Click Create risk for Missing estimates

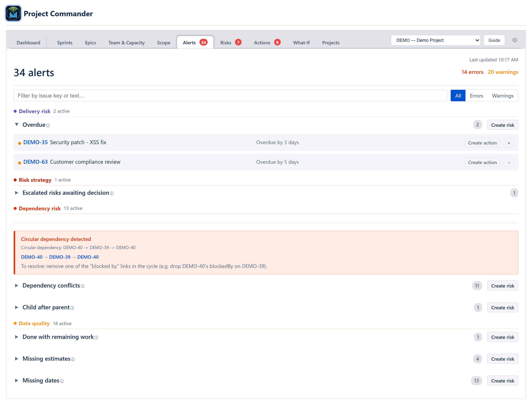tap(503, 359)
